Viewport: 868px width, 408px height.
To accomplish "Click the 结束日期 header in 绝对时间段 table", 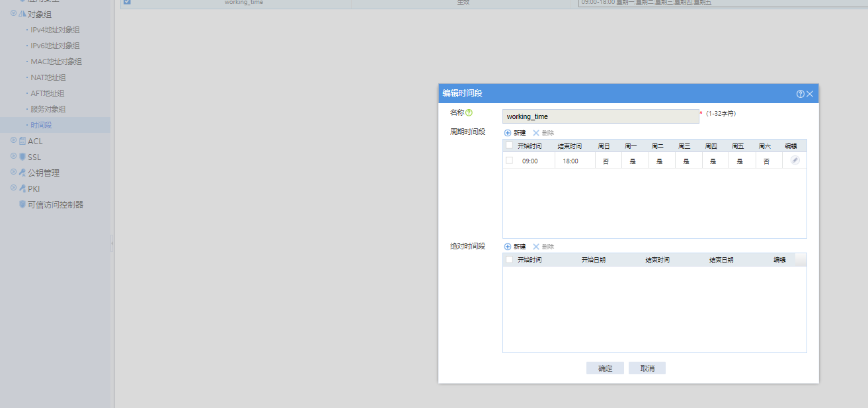I will [721, 260].
